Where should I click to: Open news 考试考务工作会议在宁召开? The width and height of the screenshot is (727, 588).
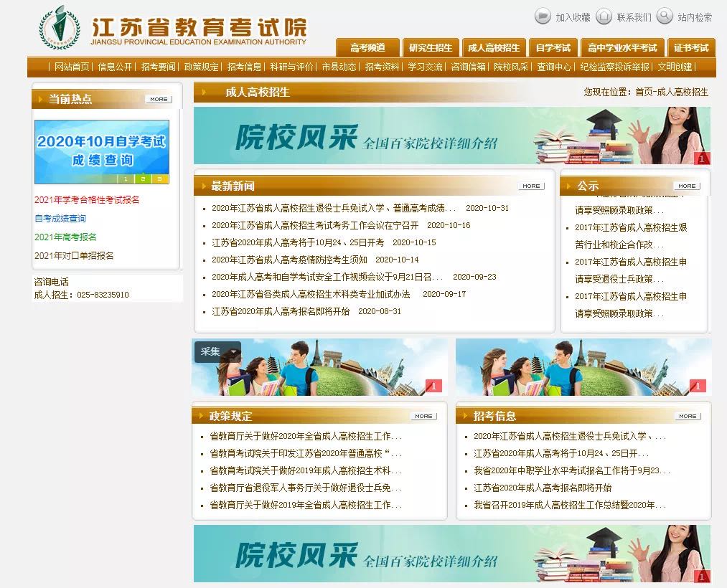315,225
